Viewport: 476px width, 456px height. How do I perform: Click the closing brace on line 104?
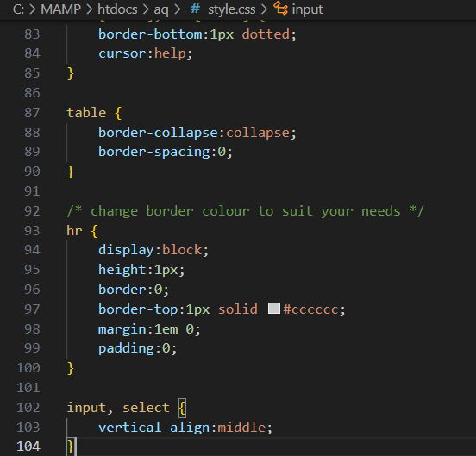(x=71, y=447)
